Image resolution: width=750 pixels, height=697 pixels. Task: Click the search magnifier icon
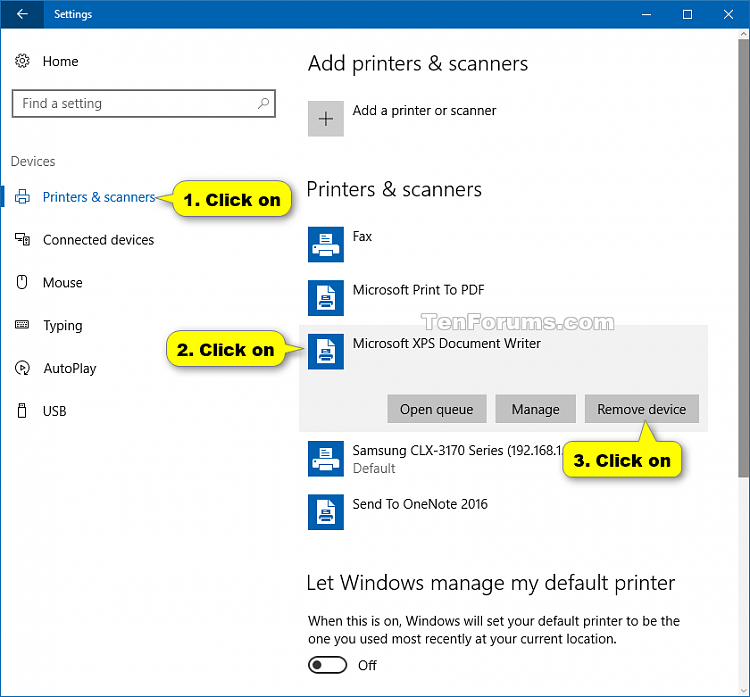(263, 103)
